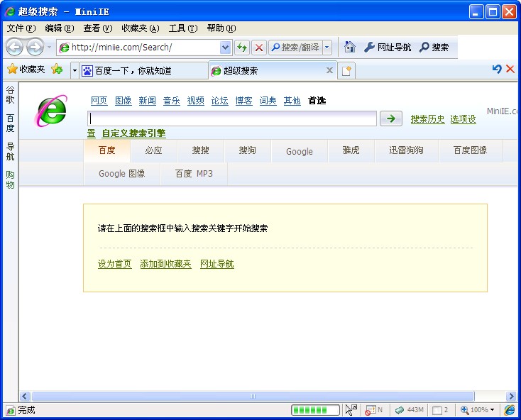Open a new tab with new-tab icon
This screenshot has height=420, width=521.
pos(346,71)
